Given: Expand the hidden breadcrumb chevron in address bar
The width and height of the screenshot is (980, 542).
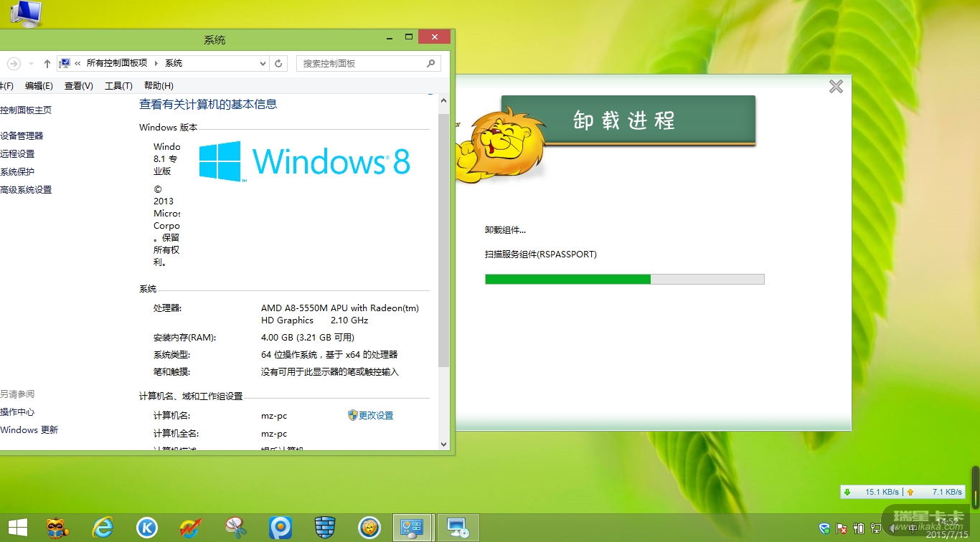Looking at the screenshot, I should pyautogui.click(x=77, y=63).
